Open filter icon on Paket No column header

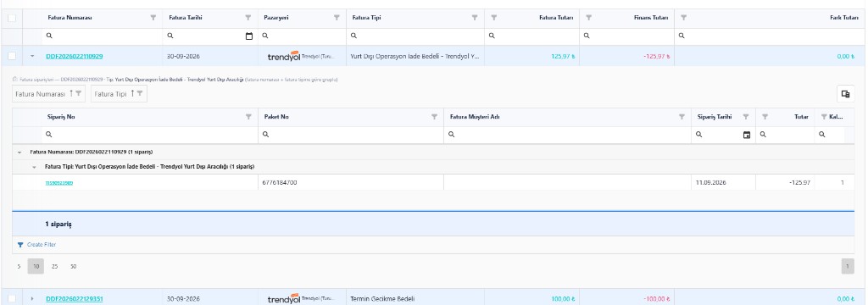click(435, 117)
